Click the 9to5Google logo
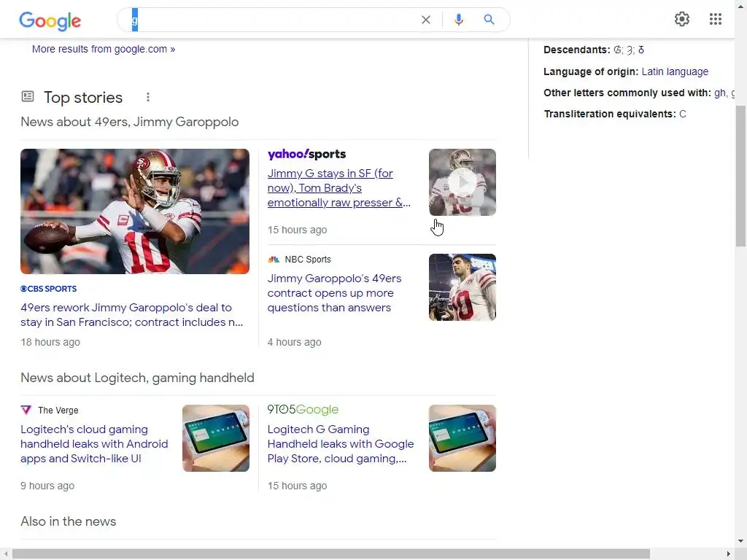Screen dimensions: 747x560 303,410
